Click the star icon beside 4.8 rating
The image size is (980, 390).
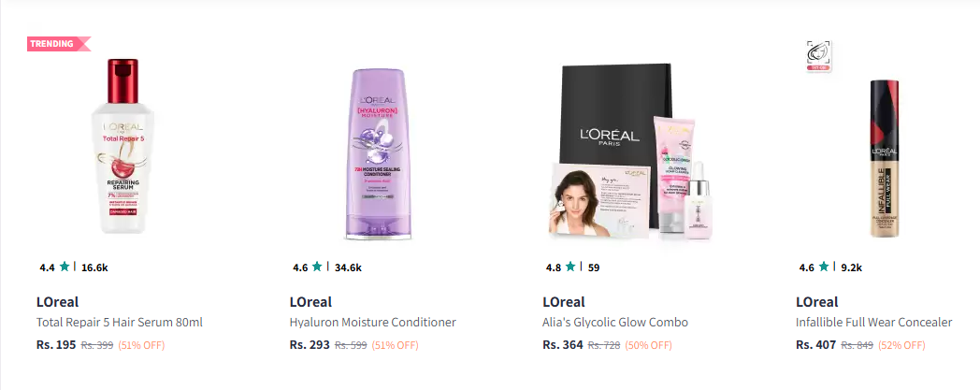570,267
